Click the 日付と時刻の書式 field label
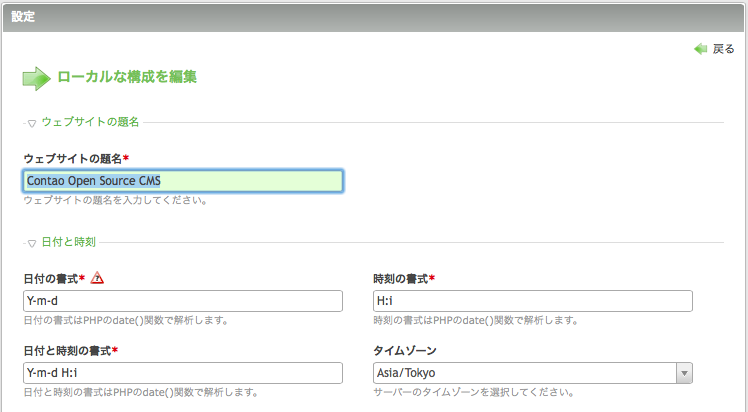Screen dimensions: 748x412 pos(67,350)
